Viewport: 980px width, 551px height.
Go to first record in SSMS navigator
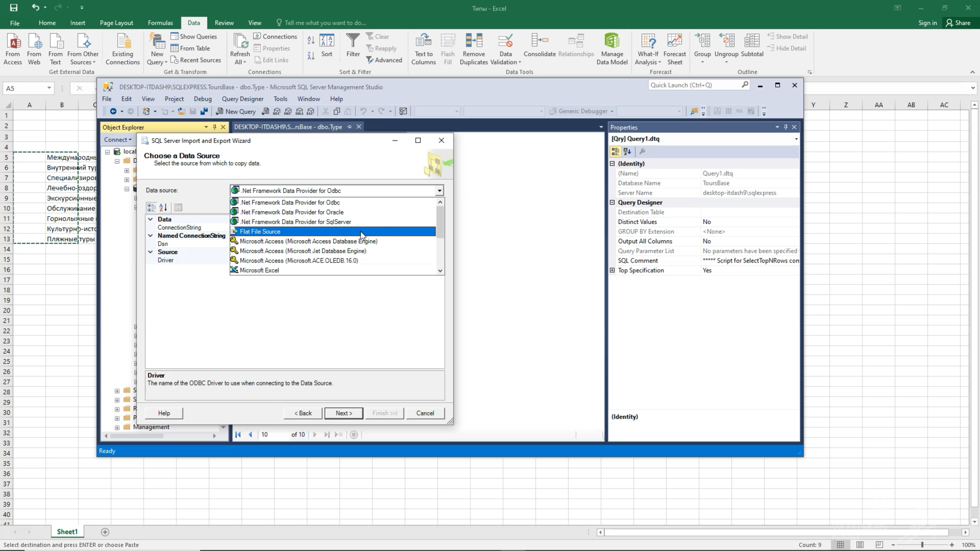point(238,434)
